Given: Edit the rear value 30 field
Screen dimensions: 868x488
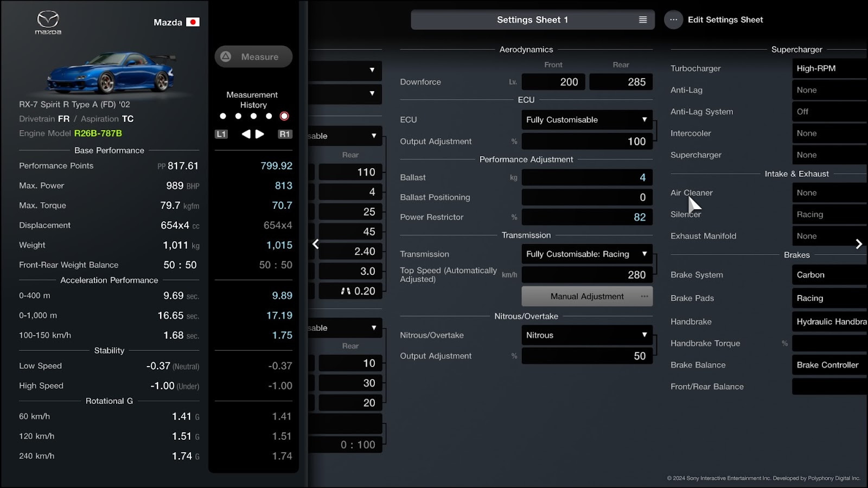Looking at the screenshot, I should point(350,383).
